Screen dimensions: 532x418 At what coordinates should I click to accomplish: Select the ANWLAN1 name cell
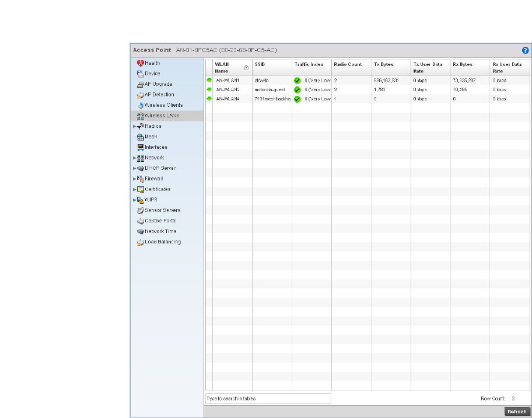tap(228, 81)
